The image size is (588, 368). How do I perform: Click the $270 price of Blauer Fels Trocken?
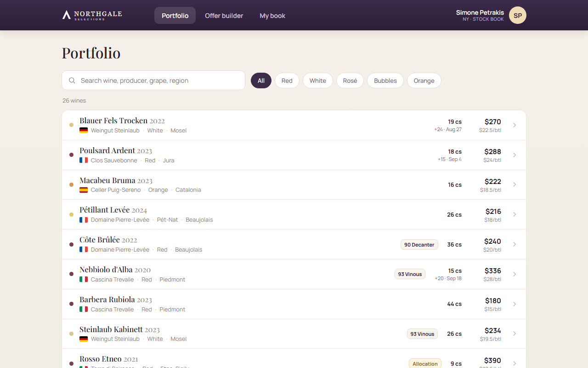point(493,122)
